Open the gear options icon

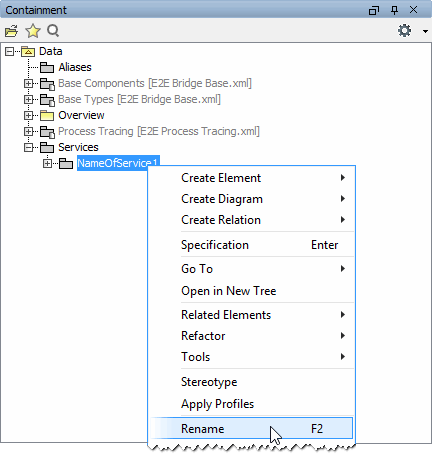point(405,31)
